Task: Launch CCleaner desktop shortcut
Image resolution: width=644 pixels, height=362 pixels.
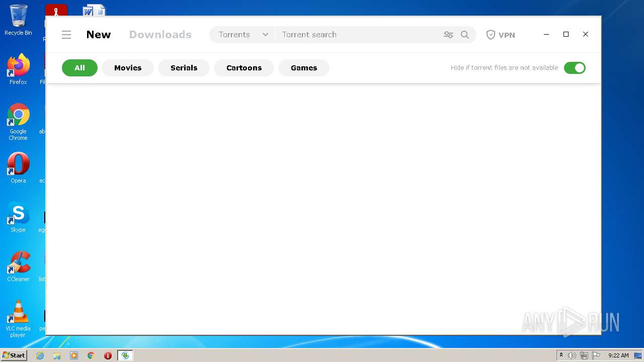Action: [18, 266]
